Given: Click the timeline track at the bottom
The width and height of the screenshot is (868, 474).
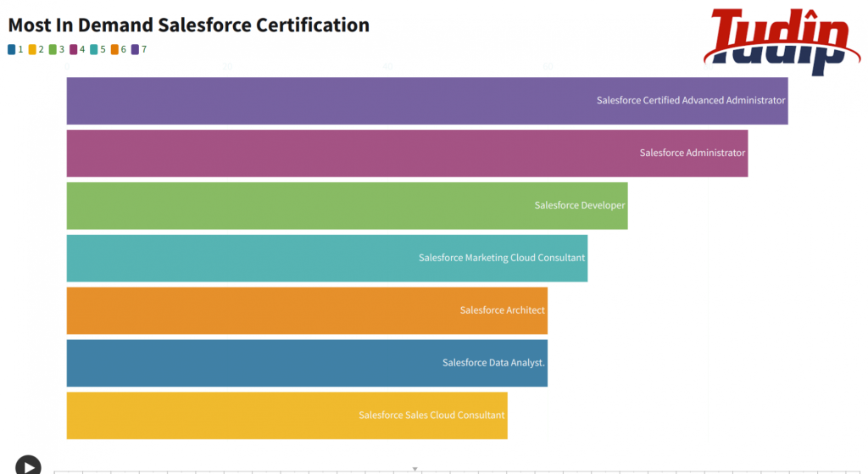Looking at the screenshot, I should pos(457,471).
